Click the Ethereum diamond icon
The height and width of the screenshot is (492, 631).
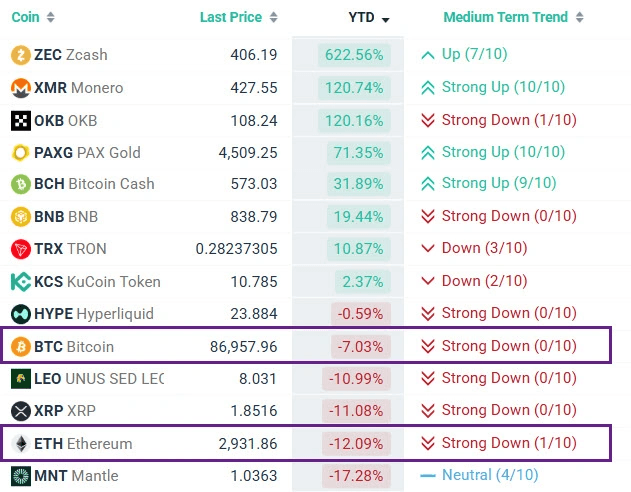[21, 443]
